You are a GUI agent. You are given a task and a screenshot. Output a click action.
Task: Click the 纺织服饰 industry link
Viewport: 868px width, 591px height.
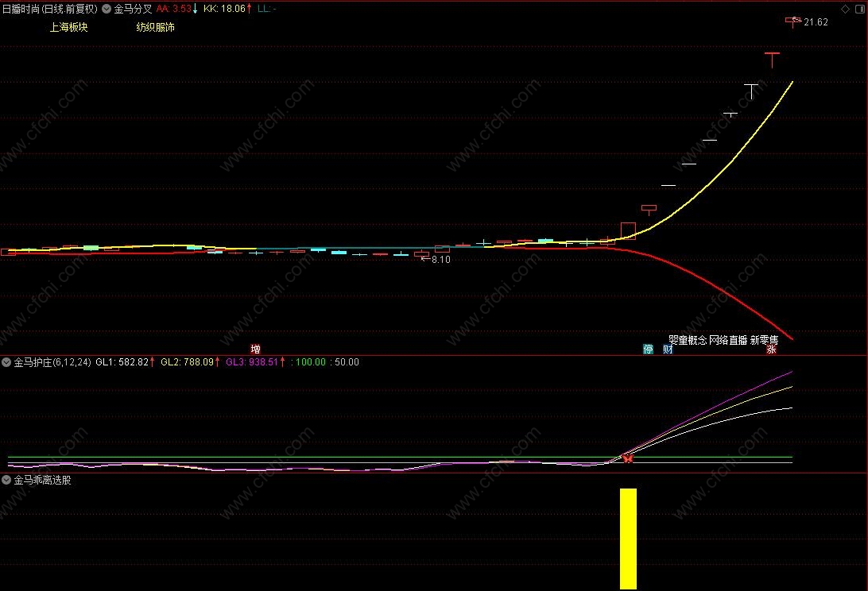pos(156,27)
